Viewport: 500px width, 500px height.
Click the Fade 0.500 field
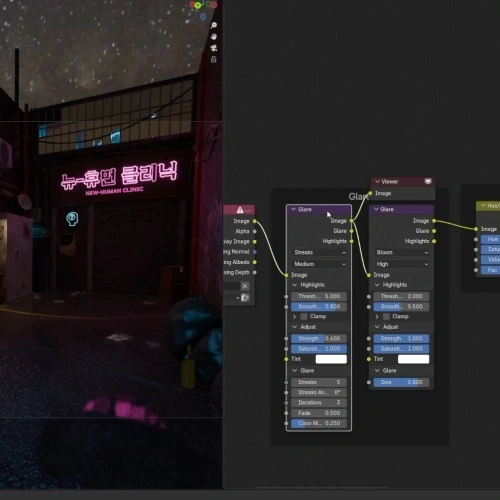319,413
